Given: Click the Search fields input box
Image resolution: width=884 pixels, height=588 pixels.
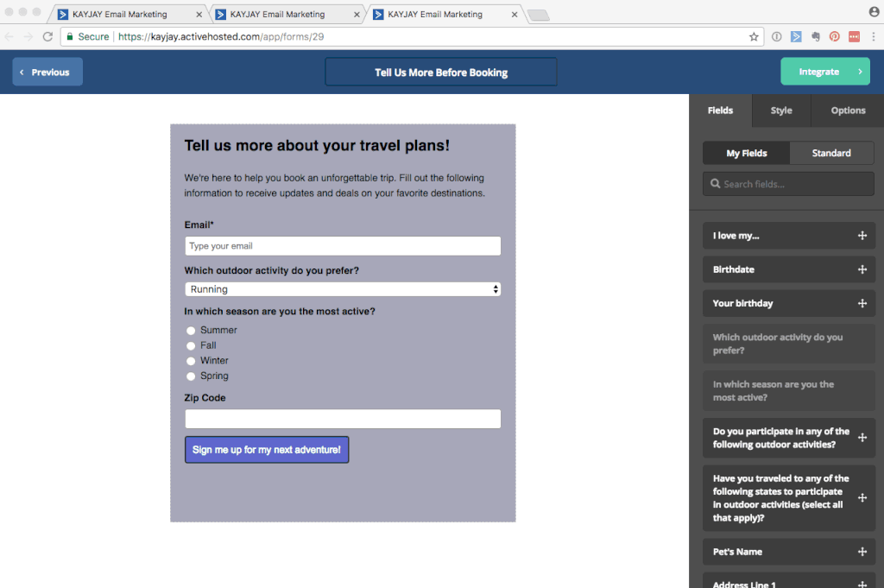Looking at the screenshot, I should click(788, 184).
